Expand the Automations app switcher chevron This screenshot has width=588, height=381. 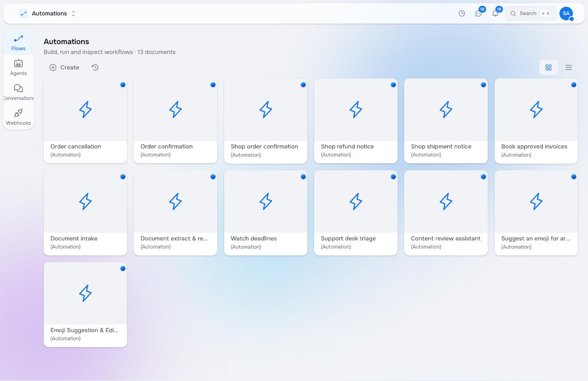click(73, 14)
